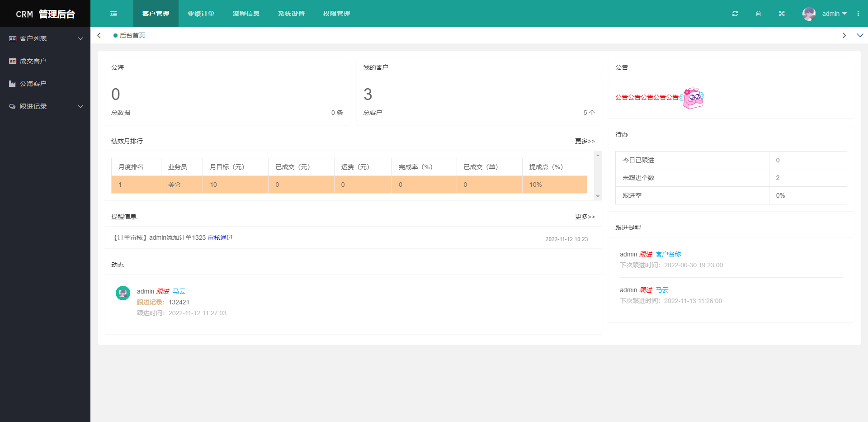The height and width of the screenshot is (422, 868).
Task: Click the CRM 管理后台 logo
Action: pos(45,14)
